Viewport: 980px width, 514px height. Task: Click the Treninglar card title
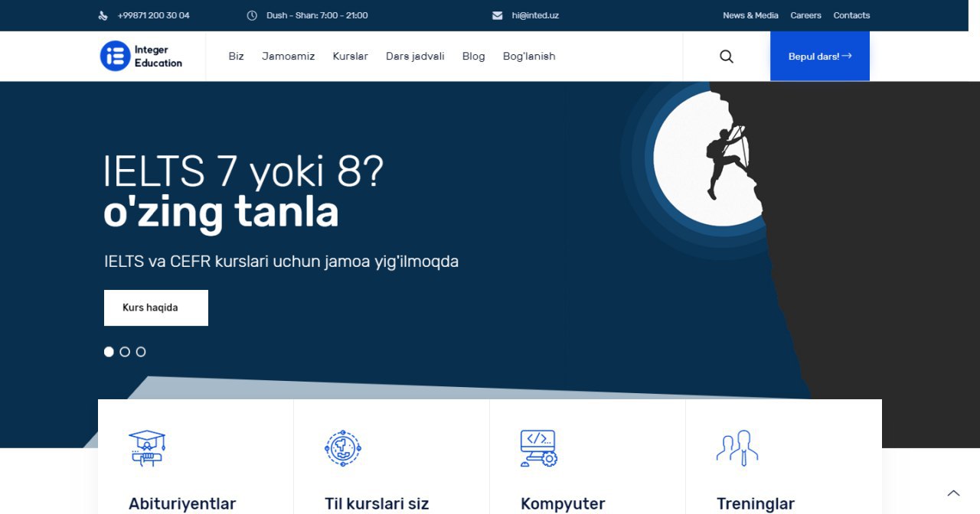(x=756, y=504)
